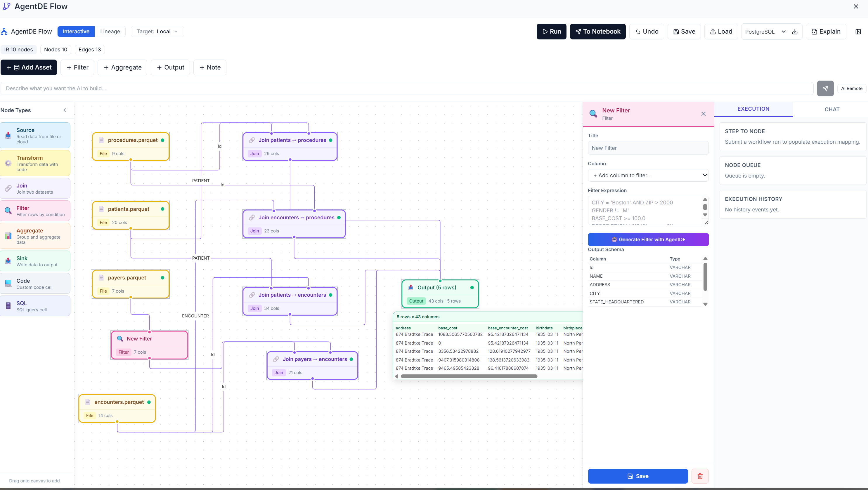Viewport: 868px width, 490px height.
Task: Switch to Lineage mode
Action: click(x=110, y=31)
